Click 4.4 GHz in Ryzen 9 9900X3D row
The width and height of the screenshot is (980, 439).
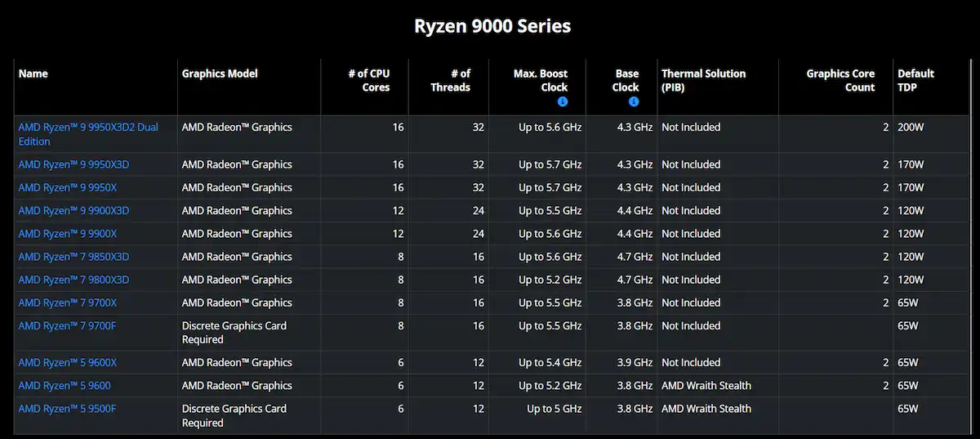pos(635,210)
